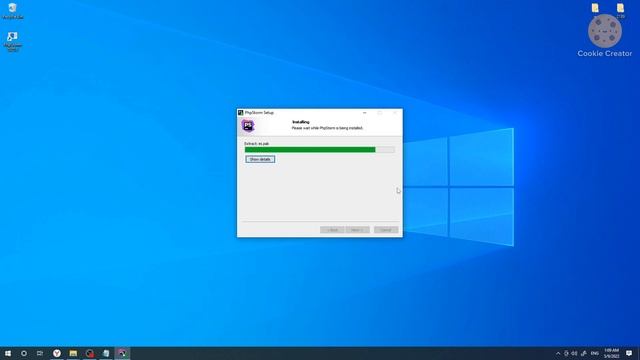This screenshot has height=360, width=640.
Task: Open the Yandex browser taskbar icon
Action: pyautogui.click(x=57, y=353)
